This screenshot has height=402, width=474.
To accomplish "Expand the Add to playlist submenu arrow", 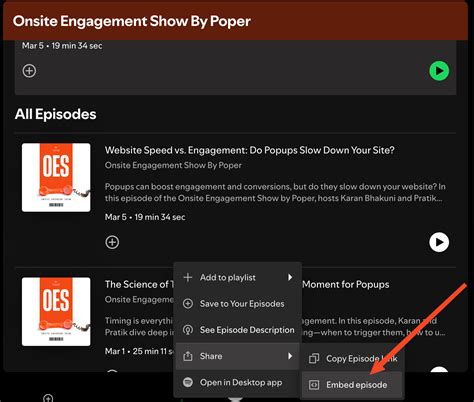I will 290,277.
